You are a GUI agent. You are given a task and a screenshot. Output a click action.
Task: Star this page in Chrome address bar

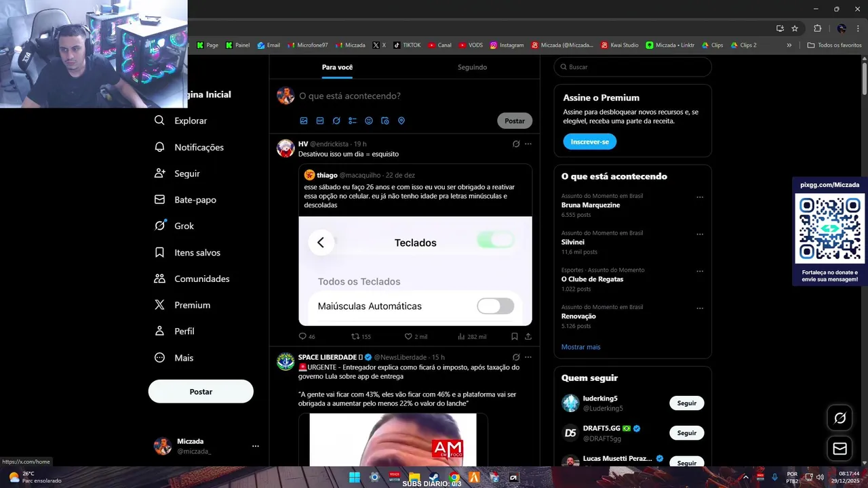[795, 28]
